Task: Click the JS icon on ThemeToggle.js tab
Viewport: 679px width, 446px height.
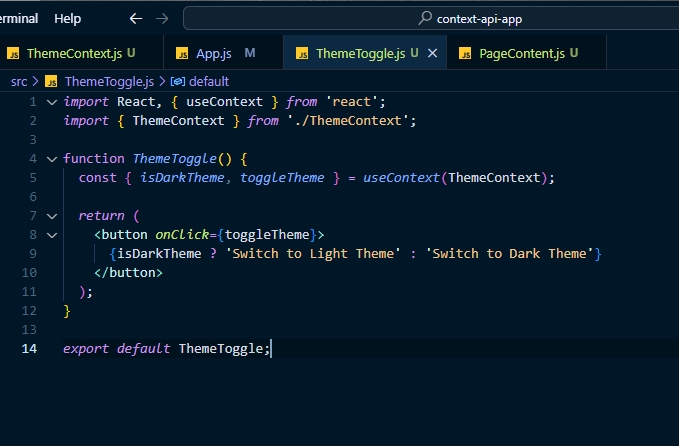Action: (302, 53)
